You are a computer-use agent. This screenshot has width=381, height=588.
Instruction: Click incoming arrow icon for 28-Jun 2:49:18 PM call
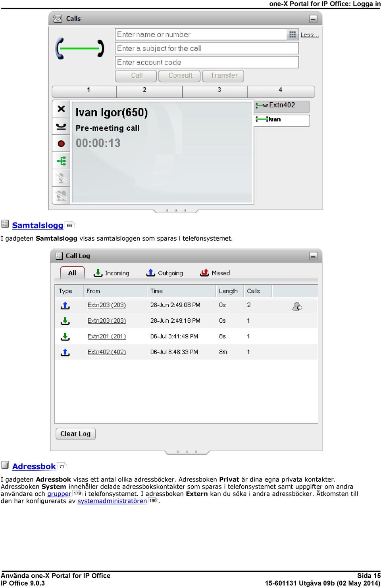point(65,321)
